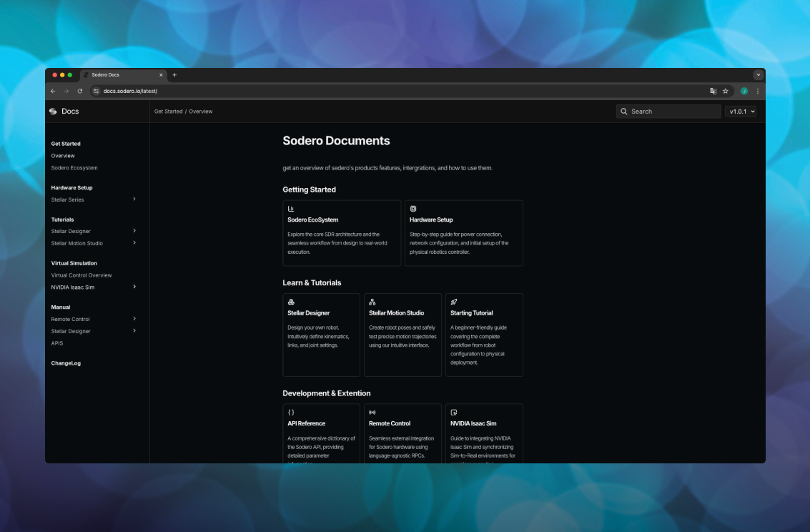Expand NVIDIA Isaac Sim sidebar chevron
The width and height of the screenshot is (810, 532).
pos(134,287)
